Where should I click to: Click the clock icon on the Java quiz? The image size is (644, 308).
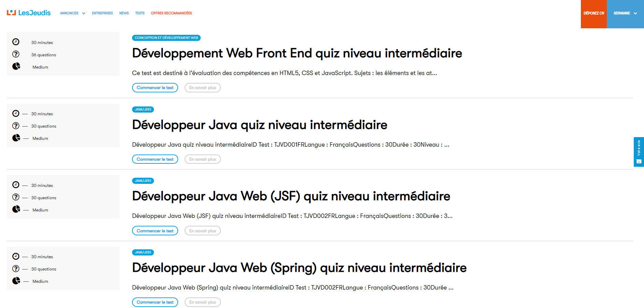point(16,113)
